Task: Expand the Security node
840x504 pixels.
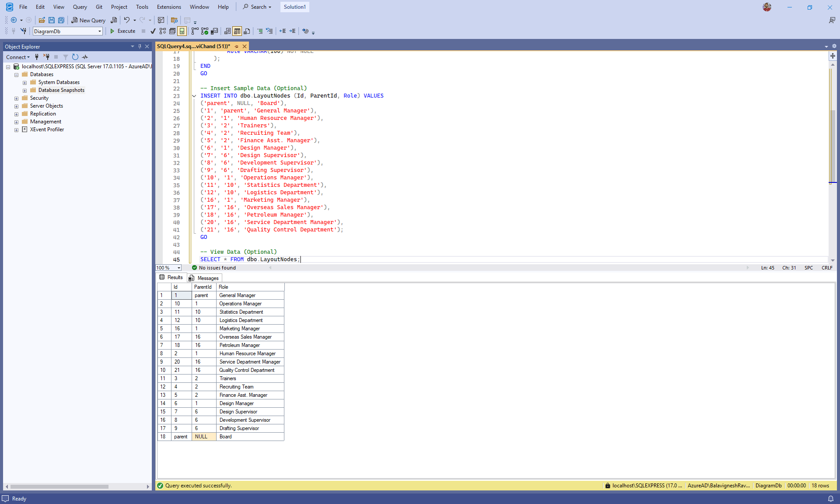Action: 16,98
